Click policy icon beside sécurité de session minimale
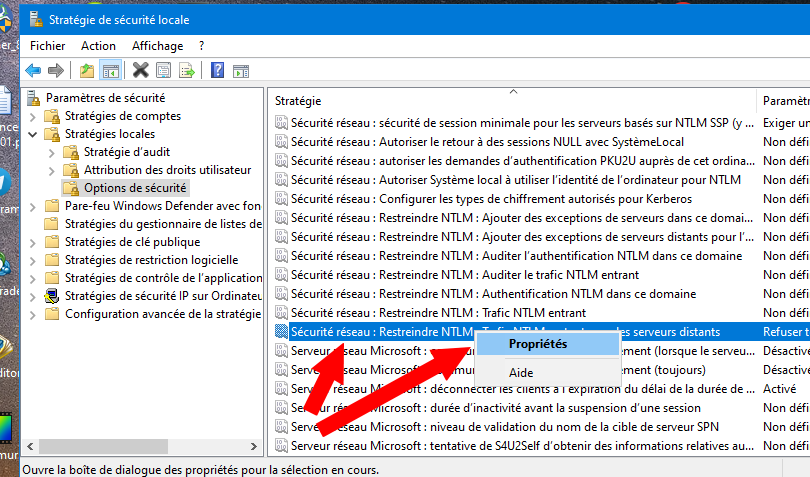This screenshot has height=477, width=810. pyautogui.click(x=282, y=122)
